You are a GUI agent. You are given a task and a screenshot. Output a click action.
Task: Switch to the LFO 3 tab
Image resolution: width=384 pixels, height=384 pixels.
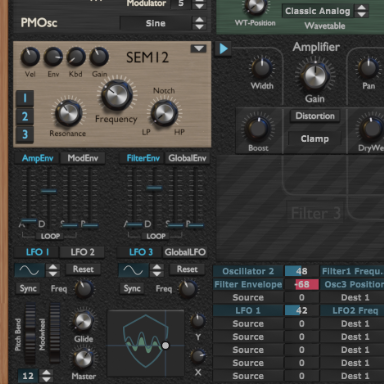coord(141,252)
